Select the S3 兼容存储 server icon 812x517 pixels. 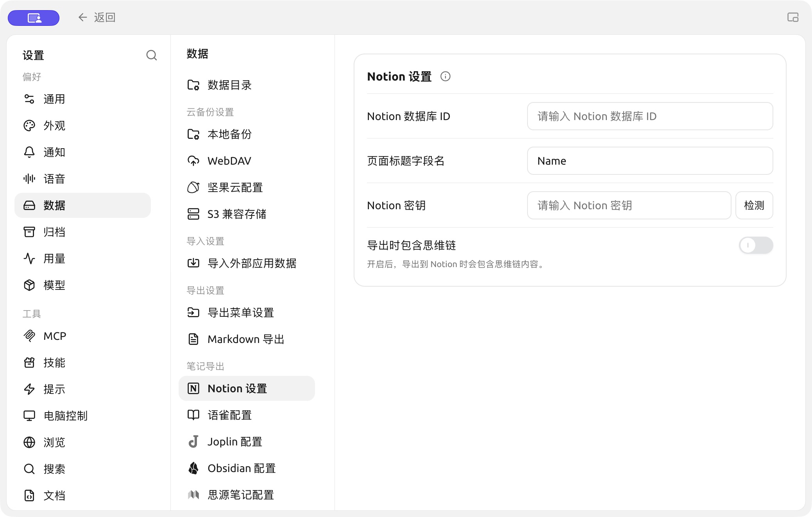click(193, 214)
